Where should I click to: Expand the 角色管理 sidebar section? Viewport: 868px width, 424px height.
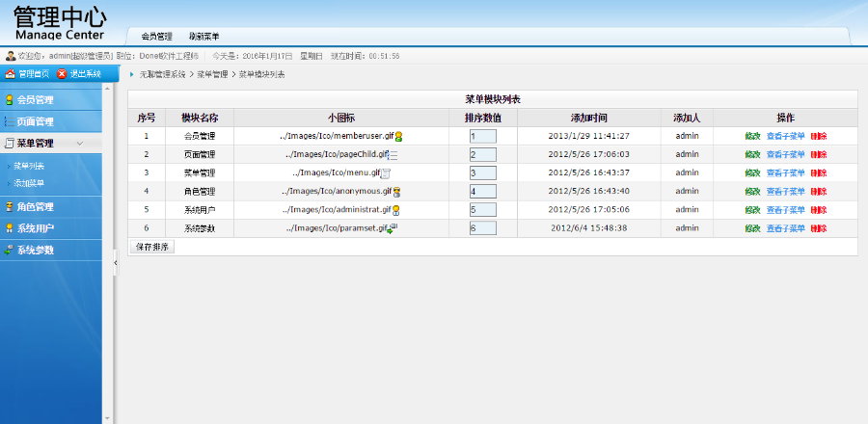[51, 207]
